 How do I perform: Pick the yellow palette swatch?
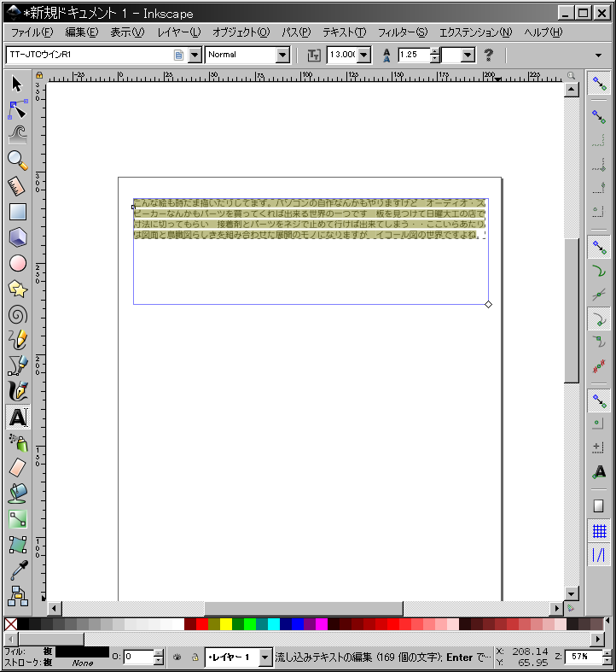pos(226,624)
